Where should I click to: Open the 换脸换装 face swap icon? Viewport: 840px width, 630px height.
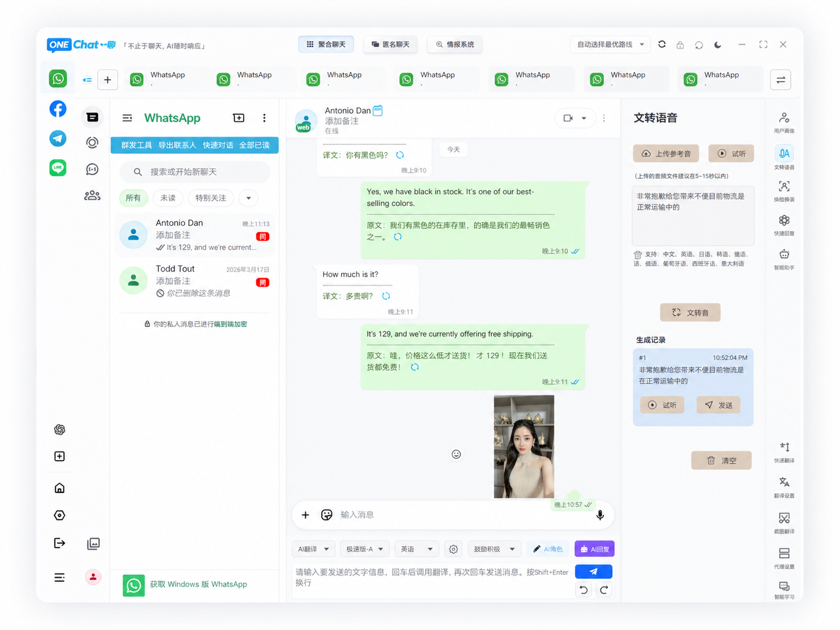(784, 190)
